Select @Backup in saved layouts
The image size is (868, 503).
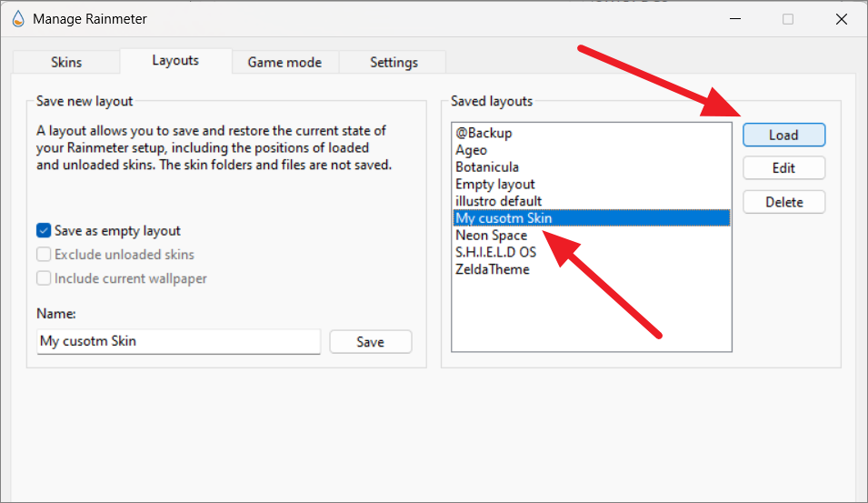592,133
